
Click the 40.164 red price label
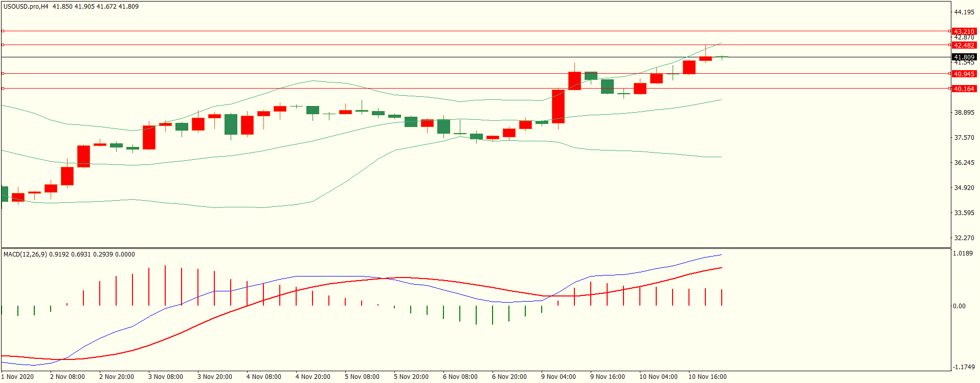[964, 89]
